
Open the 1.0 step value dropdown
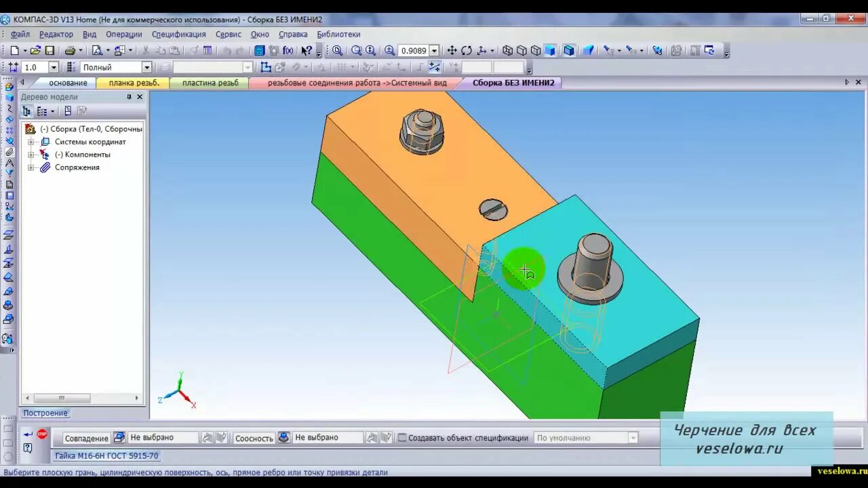pyautogui.click(x=54, y=67)
